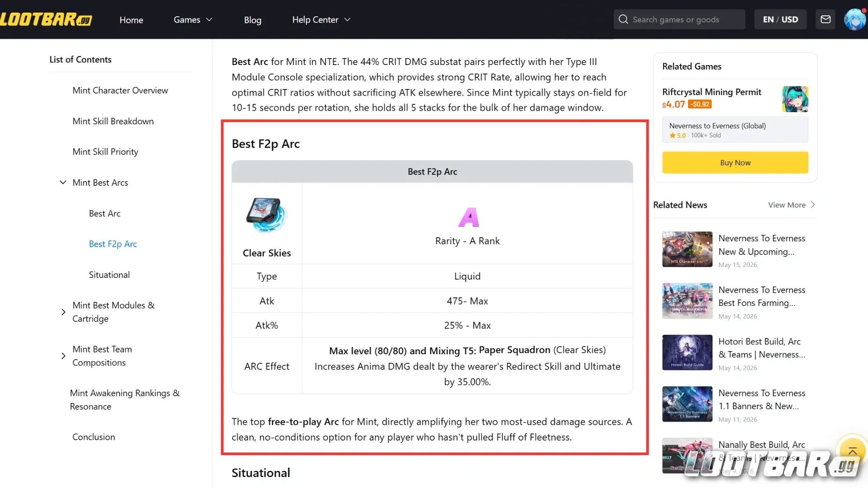Open the mail inbox icon
The image size is (868, 488).
(x=826, y=19)
